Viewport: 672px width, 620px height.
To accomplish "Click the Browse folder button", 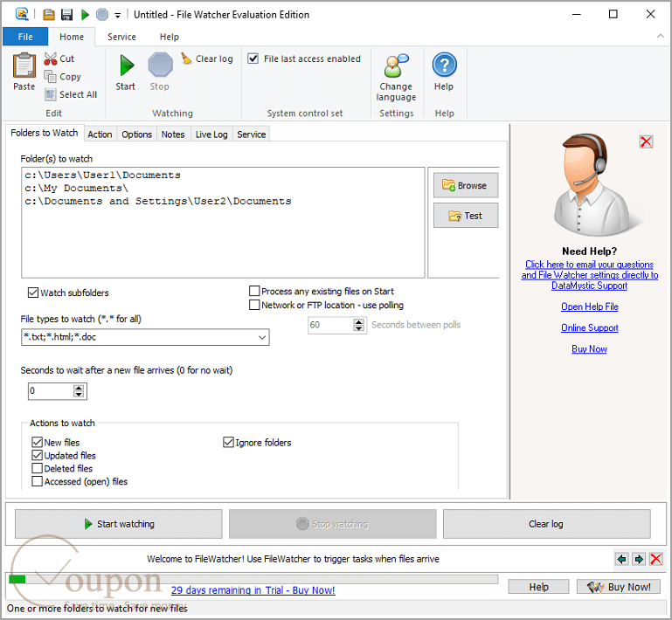I will [466, 185].
